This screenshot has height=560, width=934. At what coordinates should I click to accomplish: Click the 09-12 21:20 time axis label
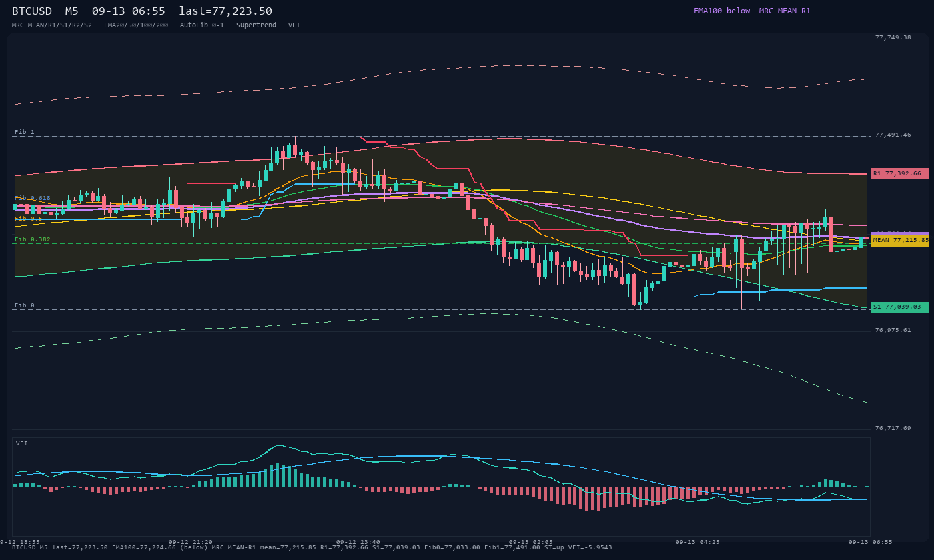coord(191,542)
